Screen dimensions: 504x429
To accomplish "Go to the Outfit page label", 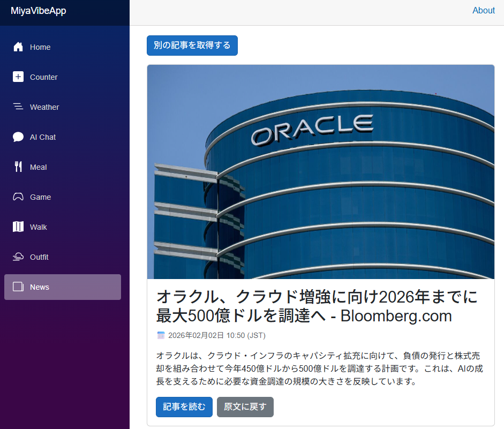I will (39, 257).
